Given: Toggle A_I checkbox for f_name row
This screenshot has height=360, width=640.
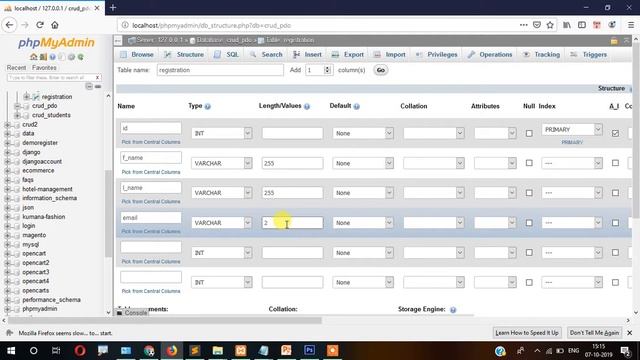Looking at the screenshot, I should (x=615, y=163).
